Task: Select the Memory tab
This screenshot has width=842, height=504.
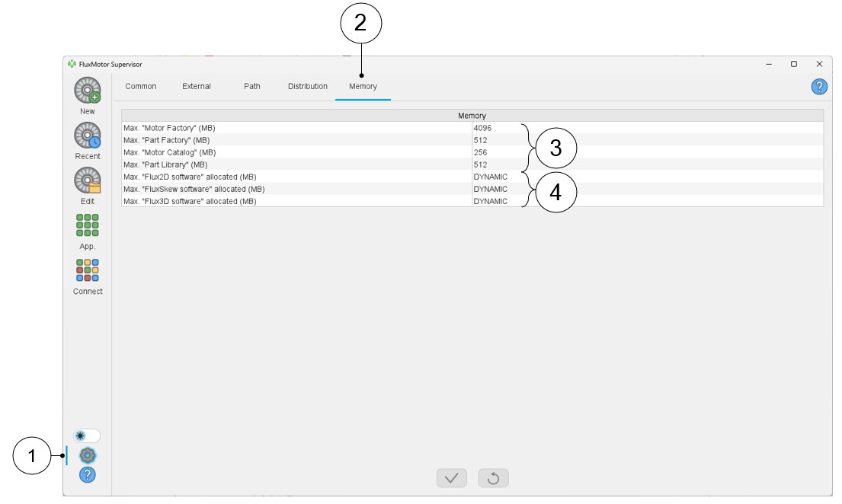Action: tap(363, 87)
